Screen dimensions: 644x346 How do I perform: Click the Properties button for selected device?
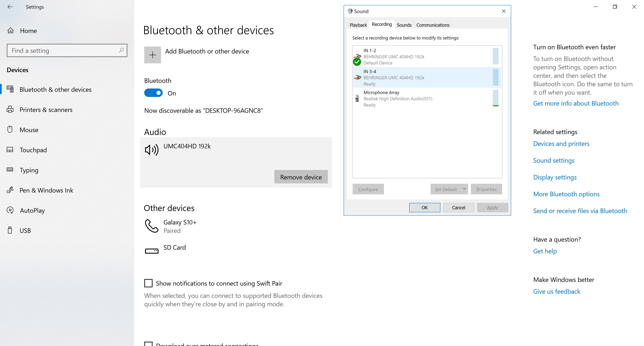tap(486, 189)
